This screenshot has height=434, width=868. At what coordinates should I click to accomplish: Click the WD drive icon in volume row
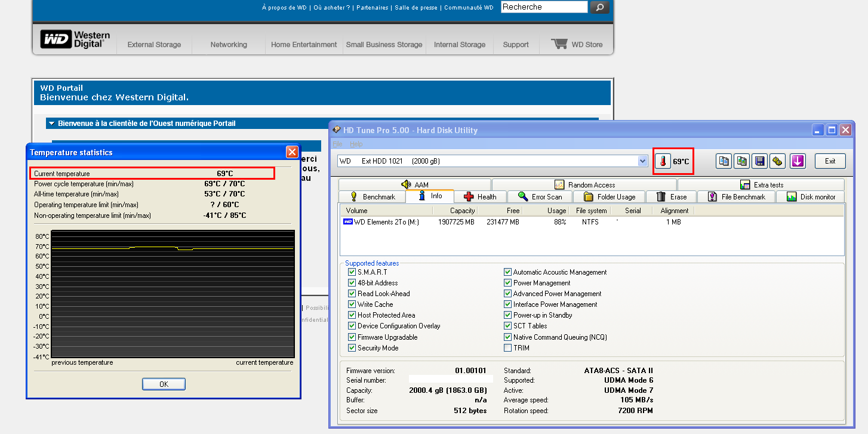(x=348, y=221)
